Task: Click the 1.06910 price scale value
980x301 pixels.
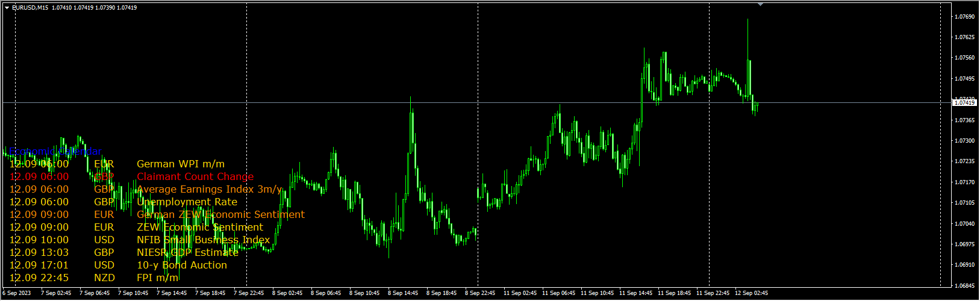Action: pyautogui.click(x=965, y=265)
